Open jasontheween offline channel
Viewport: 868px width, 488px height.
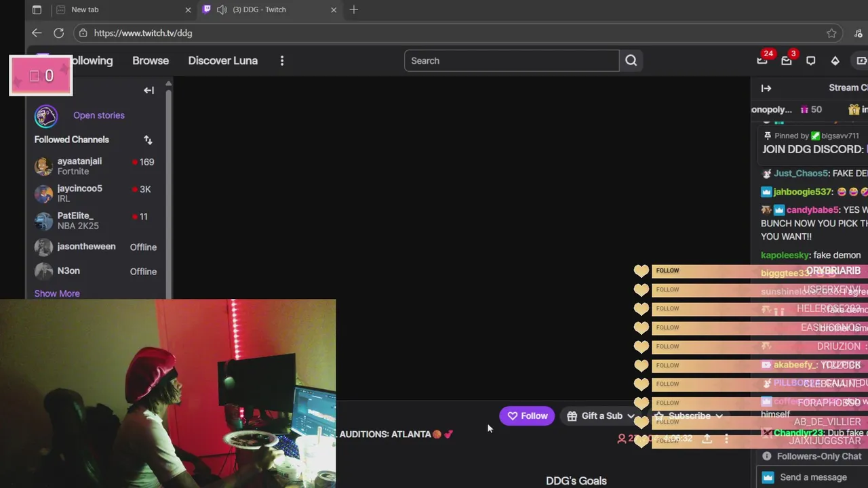tap(95, 247)
